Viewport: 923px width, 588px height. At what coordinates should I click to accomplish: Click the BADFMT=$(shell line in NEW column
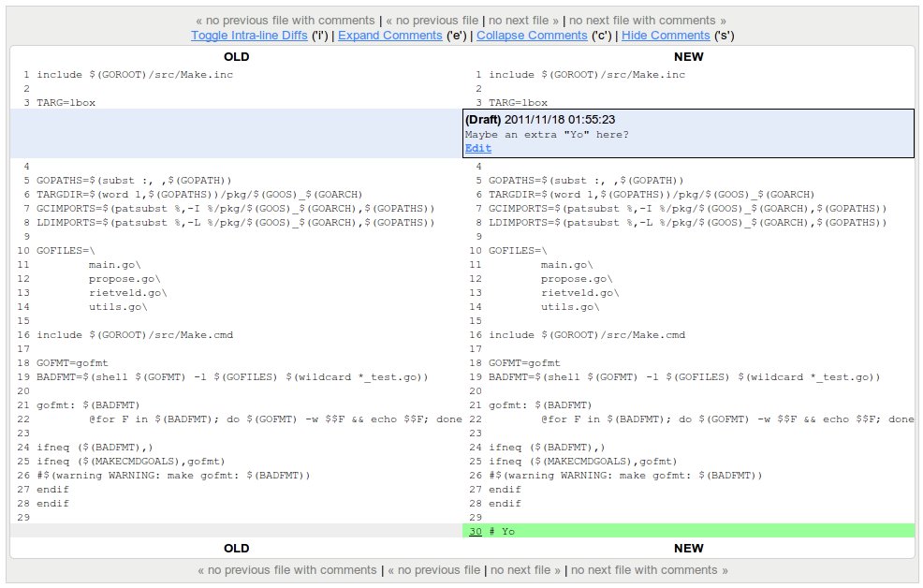(684, 378)
